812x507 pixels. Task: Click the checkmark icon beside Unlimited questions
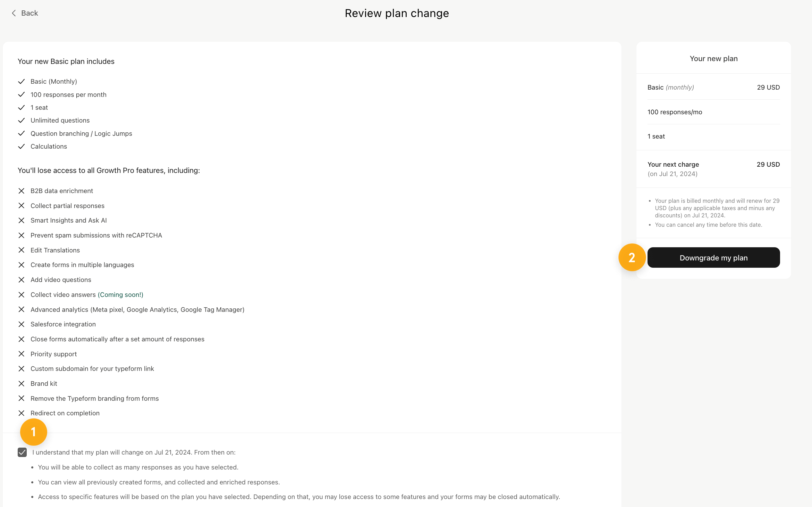(x=22, y=120)
